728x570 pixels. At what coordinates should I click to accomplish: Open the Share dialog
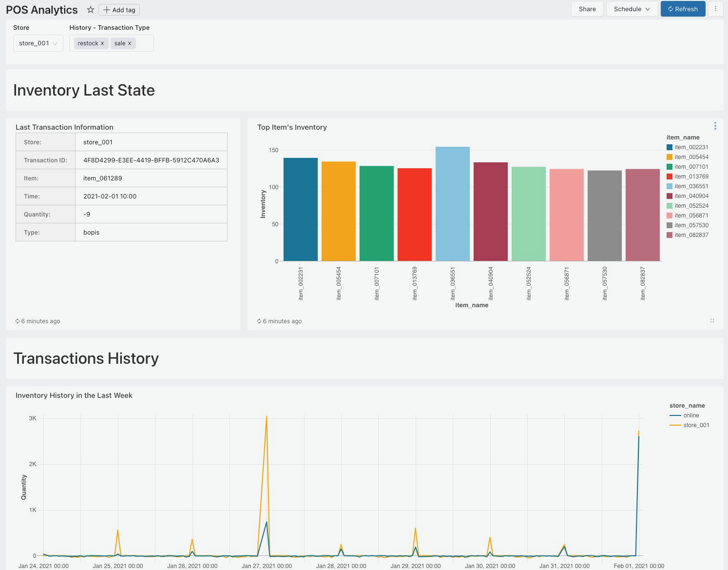(587, 9)
